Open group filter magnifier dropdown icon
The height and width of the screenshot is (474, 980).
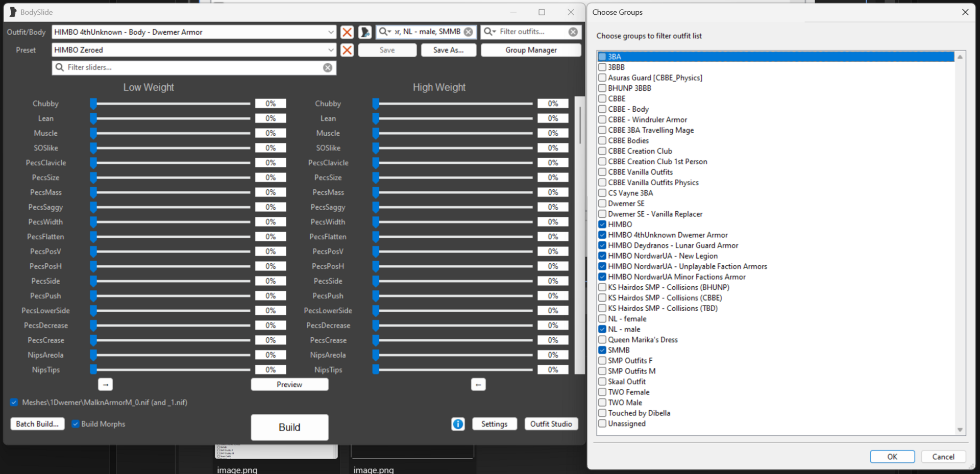tap(385, 32)
